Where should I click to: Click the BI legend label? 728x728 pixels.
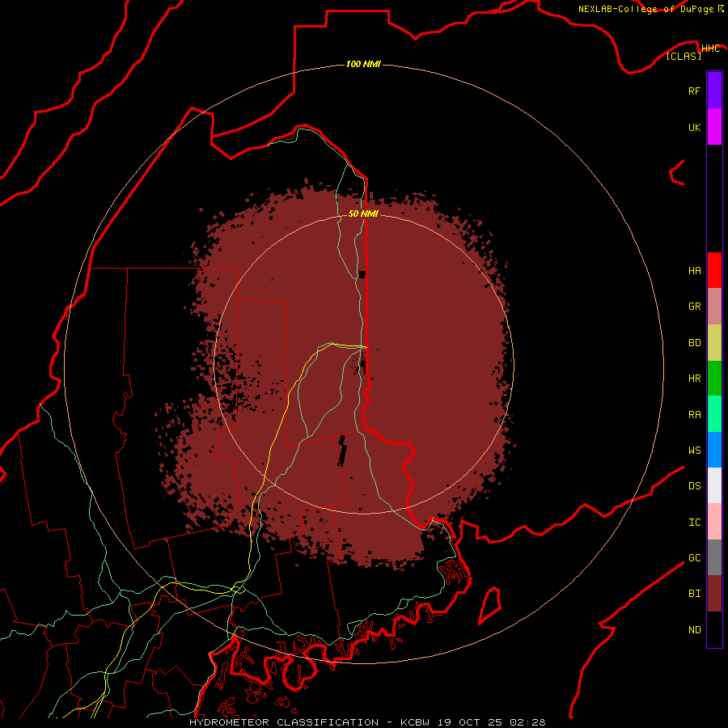(x=694, y=594)
